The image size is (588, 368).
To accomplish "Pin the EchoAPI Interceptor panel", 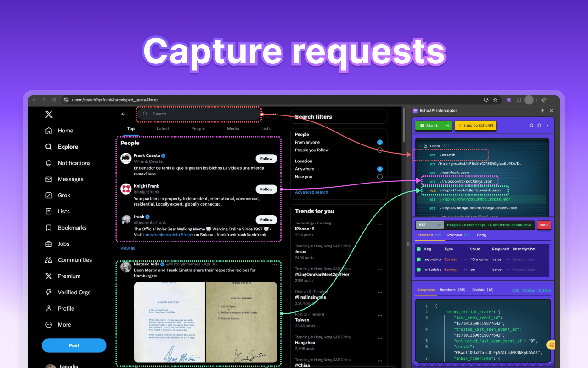I will tap(543, 111).
